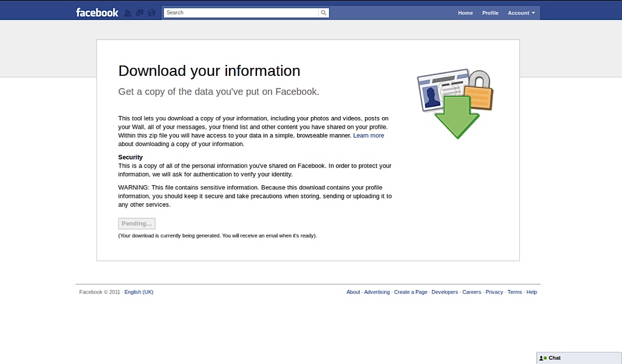Open the messages icon in header

point(140,13)
